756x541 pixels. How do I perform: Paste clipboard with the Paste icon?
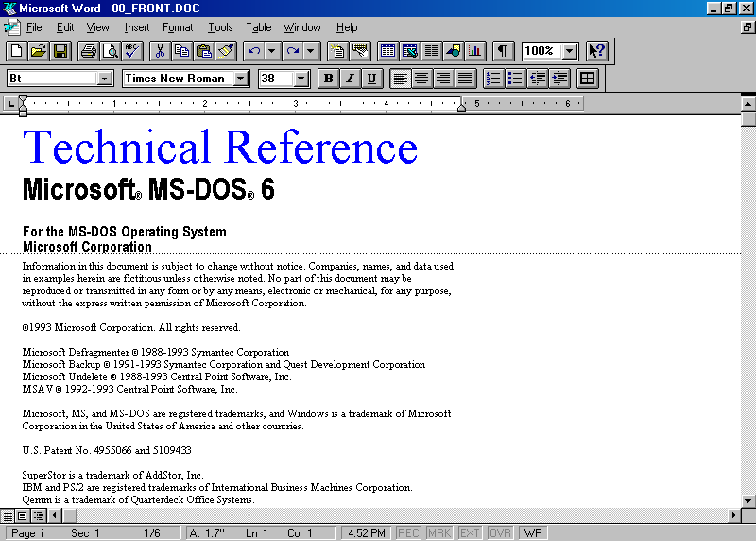[x=204, y=51]
